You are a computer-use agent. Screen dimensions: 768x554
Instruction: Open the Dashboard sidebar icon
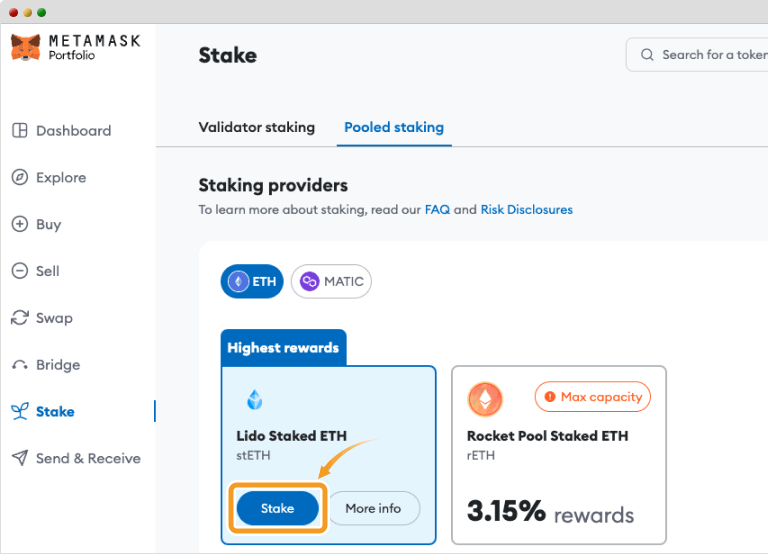click(19, 131)
